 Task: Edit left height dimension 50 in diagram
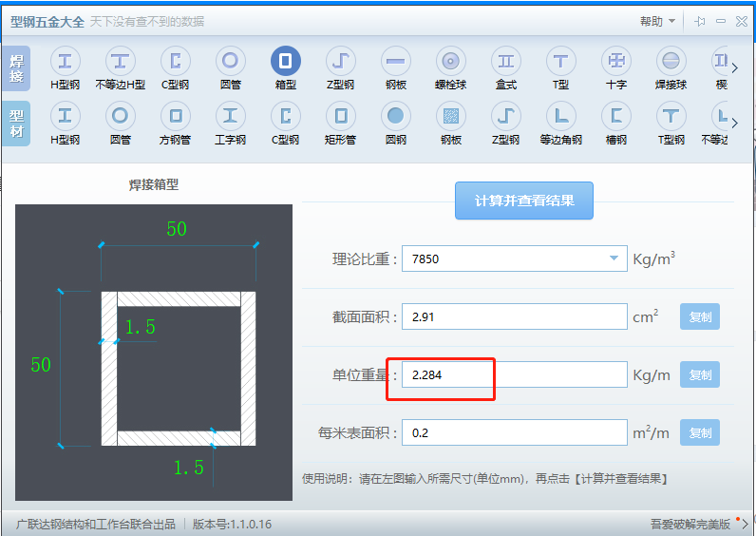click(x=41, y=365)
